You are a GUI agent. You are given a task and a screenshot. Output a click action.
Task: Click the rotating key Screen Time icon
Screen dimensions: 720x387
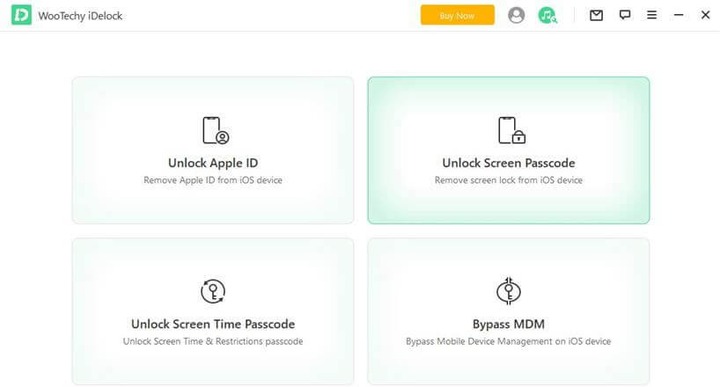point(213,291)
